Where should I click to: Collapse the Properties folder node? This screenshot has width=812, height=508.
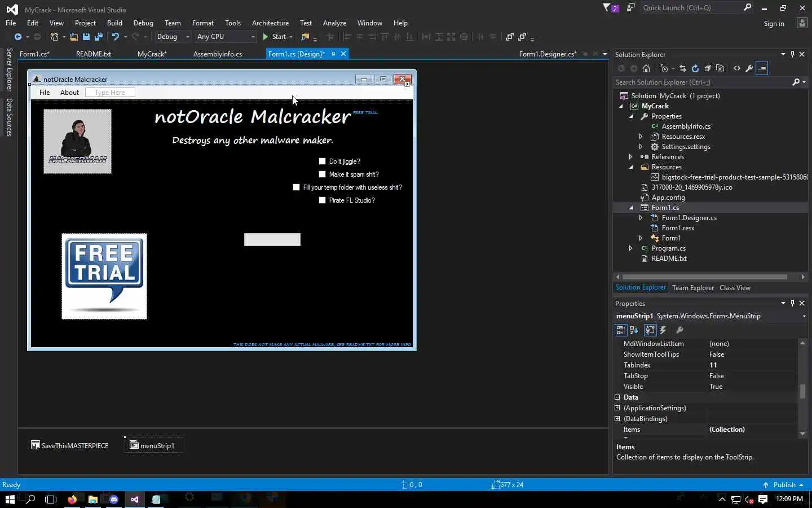pyautogui.click(x=631, y=116)
